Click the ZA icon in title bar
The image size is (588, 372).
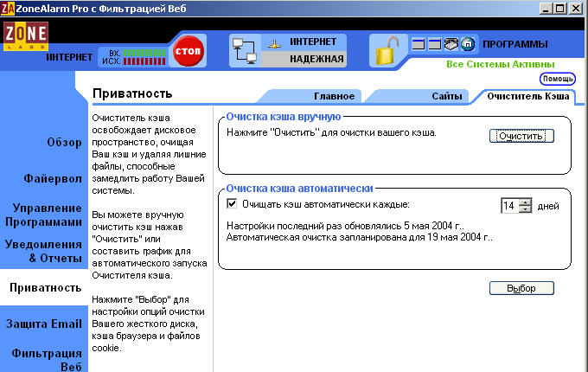click(8, 8)
